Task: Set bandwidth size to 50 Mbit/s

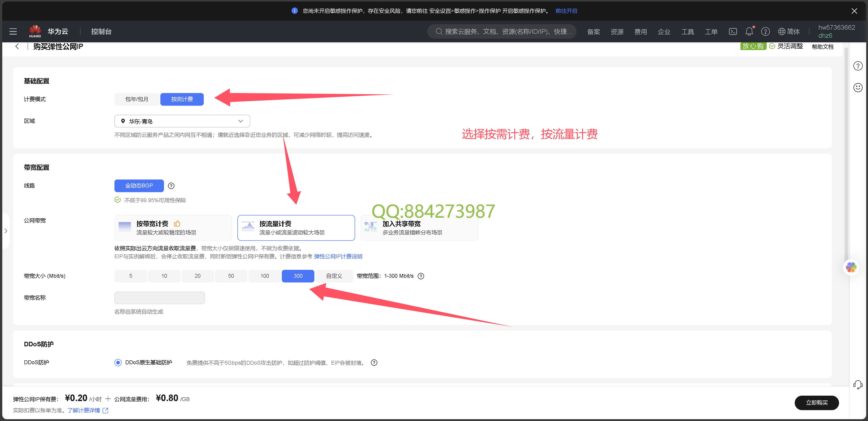Action: (231, 276)
